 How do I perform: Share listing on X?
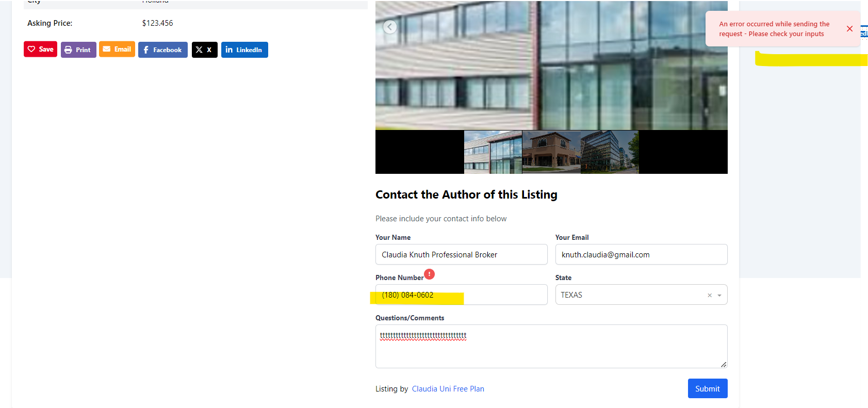tap(205, 50)
